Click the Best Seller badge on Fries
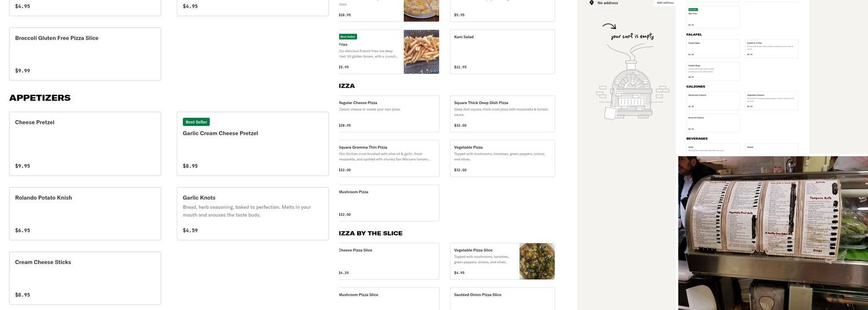Image resolution: width=868 pixels, height=310 pixels. (x=347, y=37)
